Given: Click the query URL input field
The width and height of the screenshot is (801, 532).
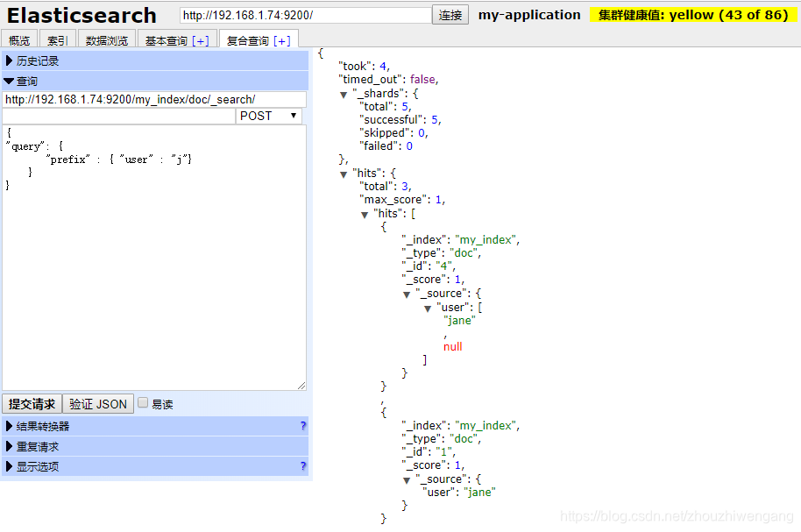Looking at the screenshot, I should (x=154, y=99).
